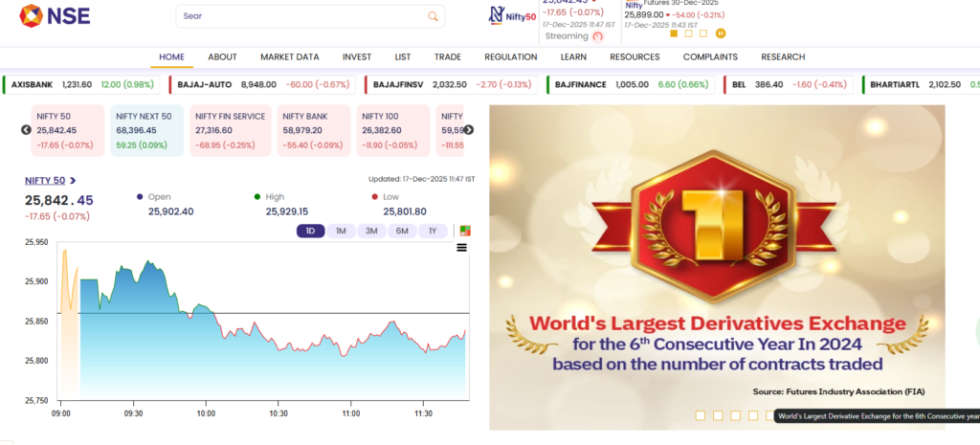This screenshot has height=445, width=980.
Task: Click the Updated 17-Dec-2025 11:47 IST text
Action: click(x=421, y=179)
